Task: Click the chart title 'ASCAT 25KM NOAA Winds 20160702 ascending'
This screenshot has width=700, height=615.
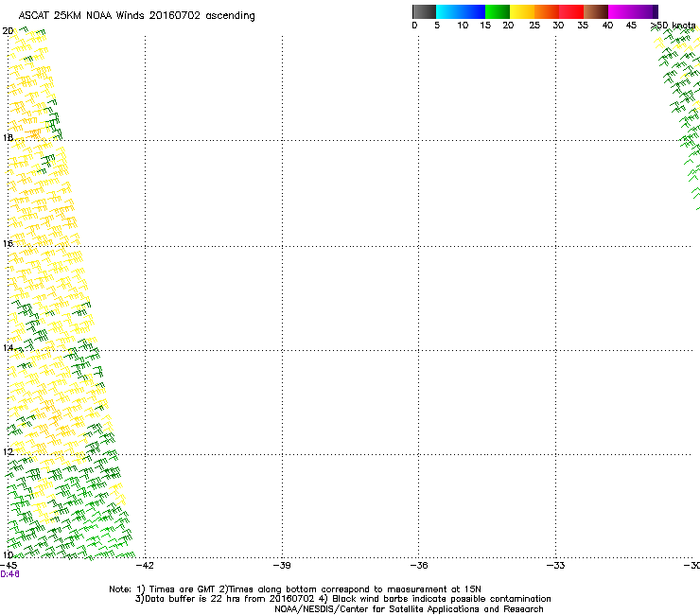Action: [x=136, y=16]
